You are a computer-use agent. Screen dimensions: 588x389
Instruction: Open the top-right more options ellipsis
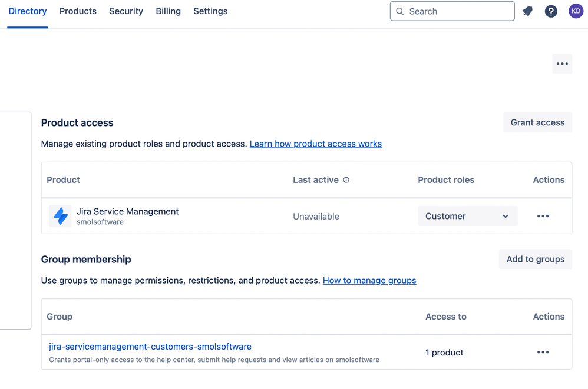coord(562,64)
